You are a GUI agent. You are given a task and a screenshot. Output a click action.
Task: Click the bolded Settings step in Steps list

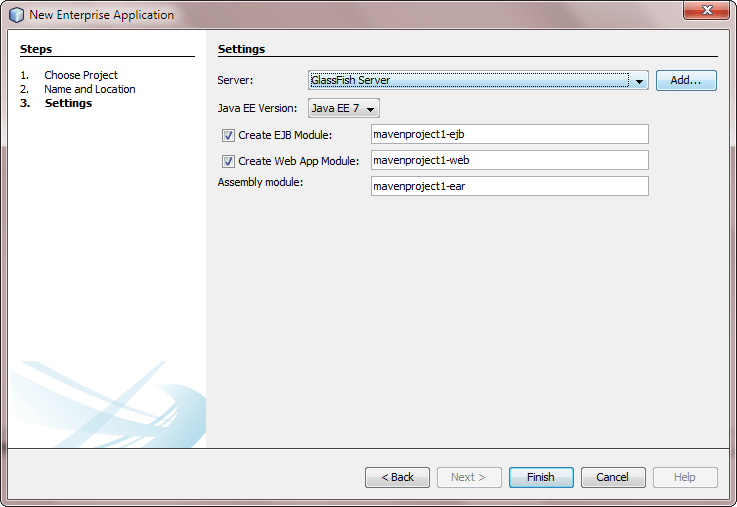(68, 103)
